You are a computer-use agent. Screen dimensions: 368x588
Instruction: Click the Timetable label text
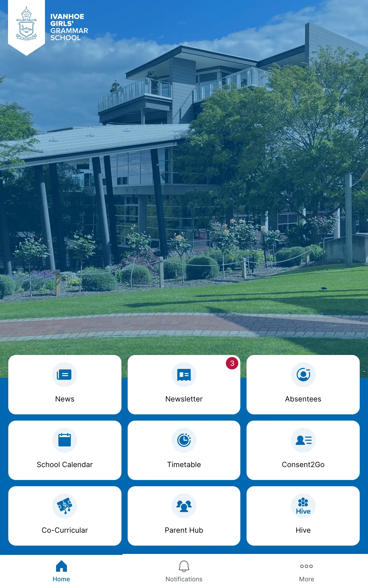(184, 465)
